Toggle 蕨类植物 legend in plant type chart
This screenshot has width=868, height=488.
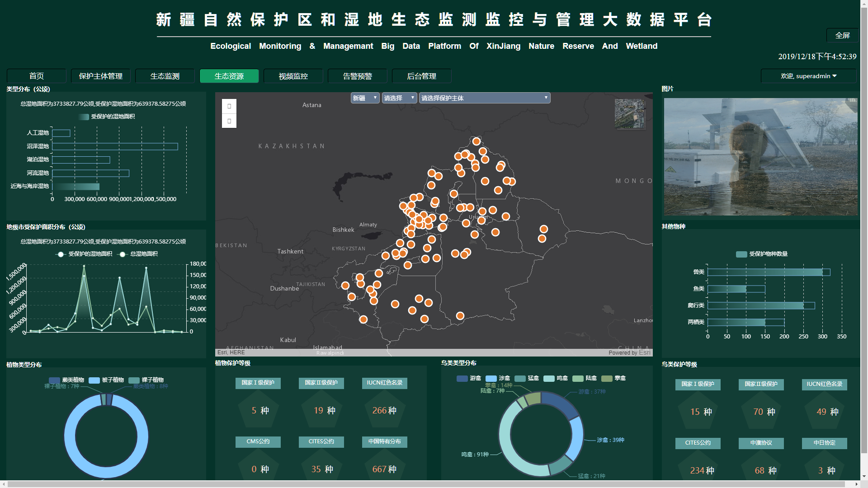coord(66,380)
